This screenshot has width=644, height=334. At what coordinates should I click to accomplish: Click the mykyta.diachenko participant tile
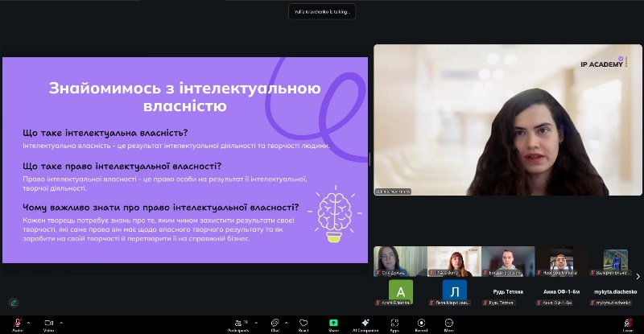(616, 291)
